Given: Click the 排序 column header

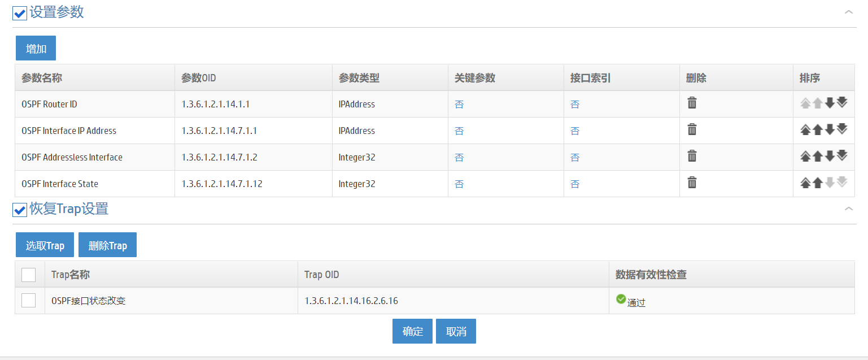Looking at the screenshot, I should click(824, 78).
